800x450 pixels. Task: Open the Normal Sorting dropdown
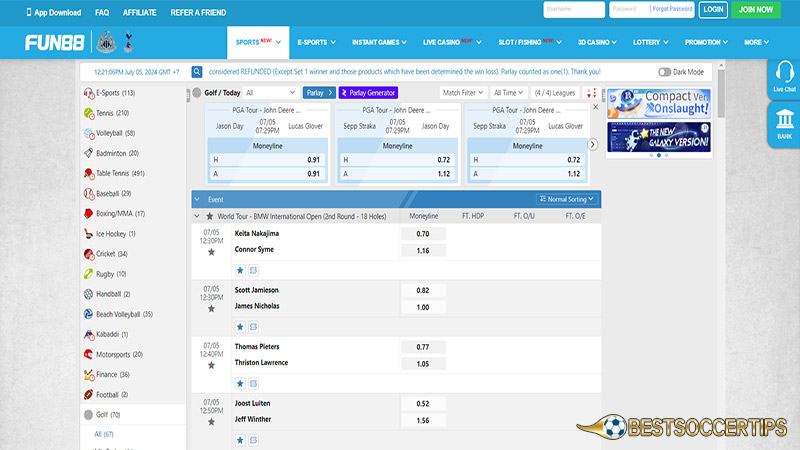[x=566, y=199]
